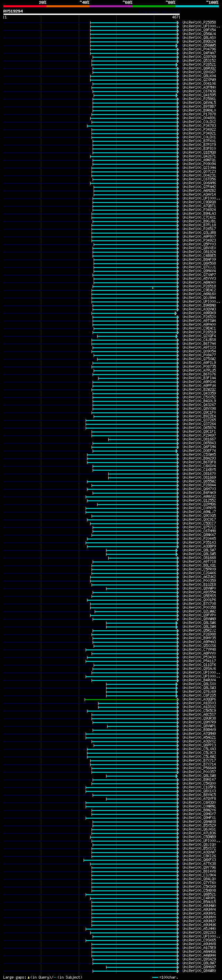Screen dimensions: 222x980
Task: Select the UniRef100_C1G5F6 label
Action: [x=199, y=787]
